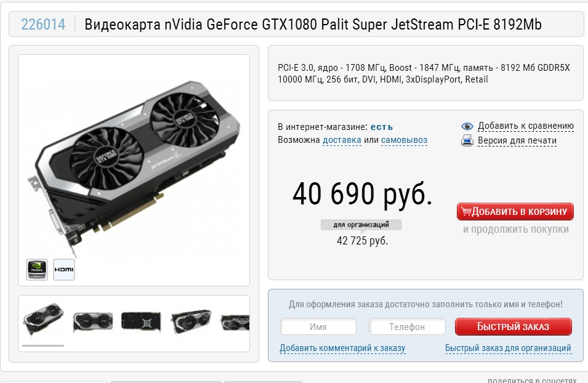Click product code 226014
The width and height of the screenshot is (588, 383).
pyautogui.click(x=43, y=25)
